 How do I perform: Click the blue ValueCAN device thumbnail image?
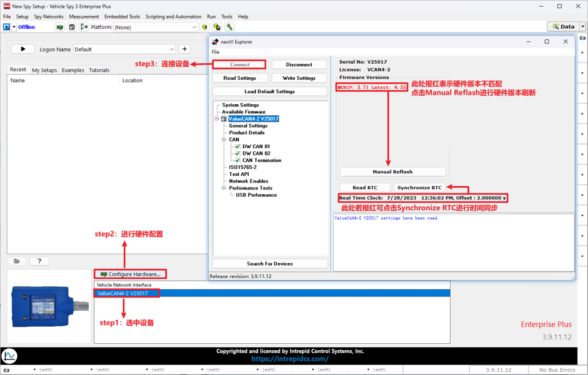pos(50,306)
